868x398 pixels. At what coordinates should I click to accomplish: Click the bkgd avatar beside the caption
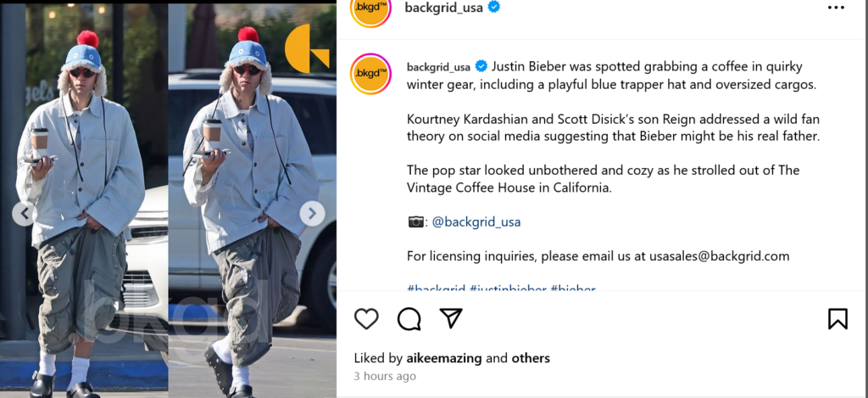pyautogui.click(x=371, y=74)
